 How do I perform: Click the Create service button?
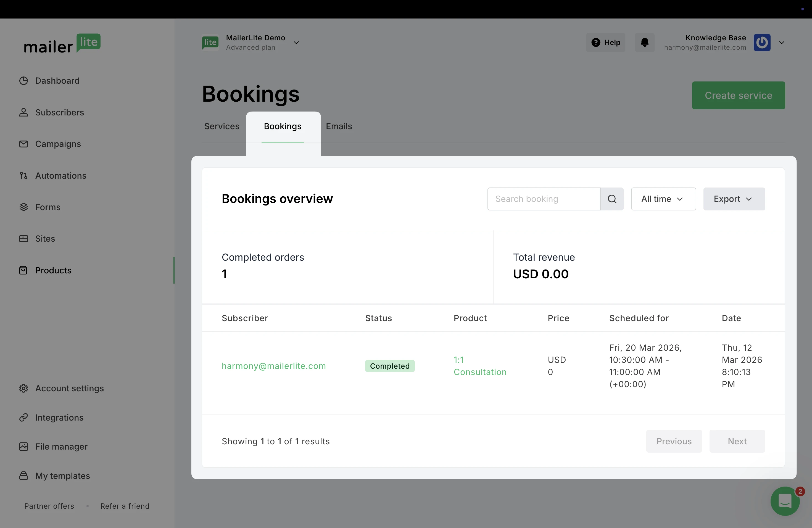tap(738, 96)
